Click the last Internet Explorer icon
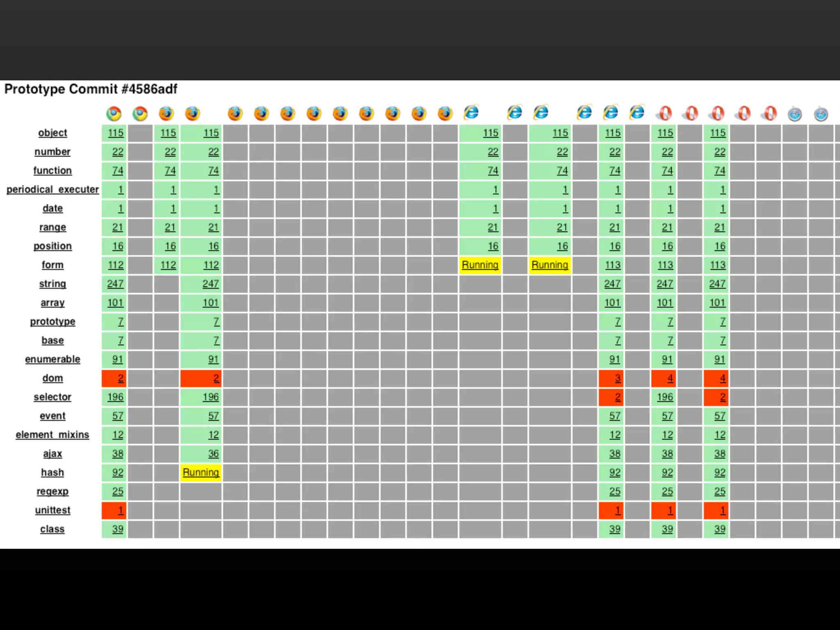This screenshot has height=630, width=840. [x=637, y=112]
